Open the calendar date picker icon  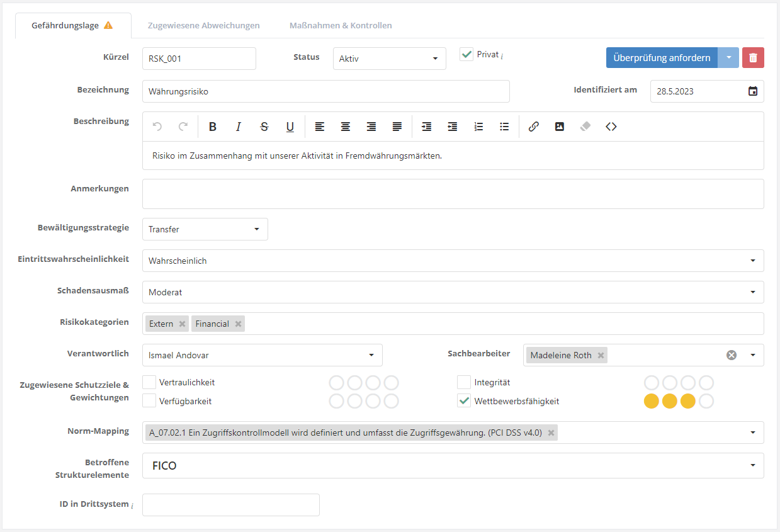coord(752,91)
